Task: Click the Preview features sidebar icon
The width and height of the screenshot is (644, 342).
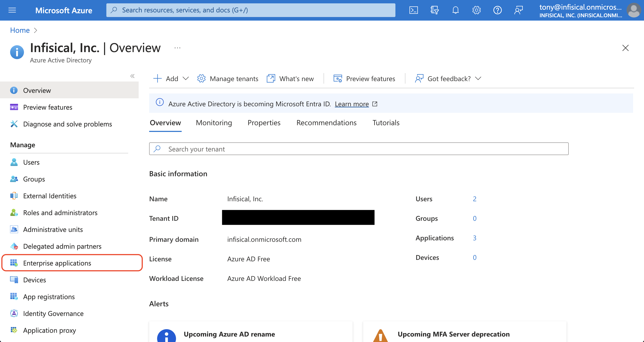Action: tap(14, 107)
